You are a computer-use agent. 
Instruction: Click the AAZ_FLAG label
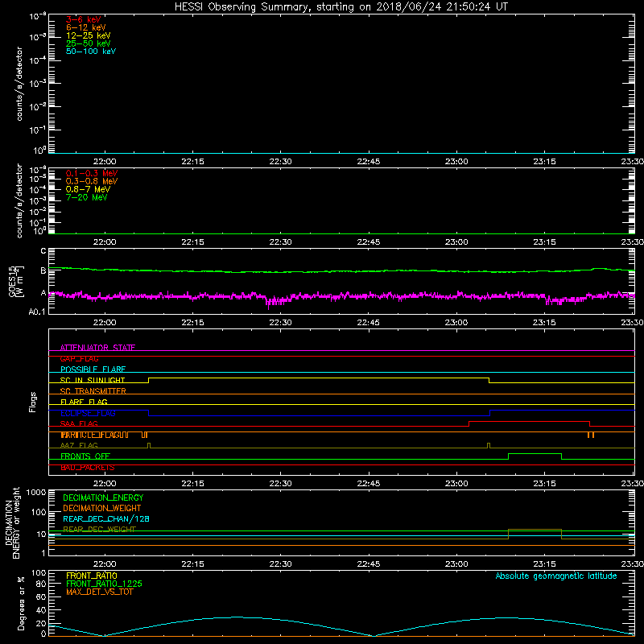(79, 445)
